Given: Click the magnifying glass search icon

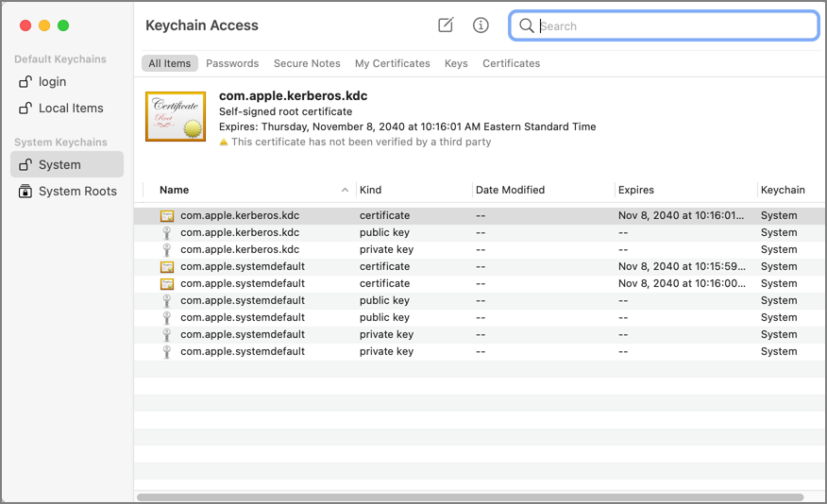Looking at the screenshot, I should [527, 25].
